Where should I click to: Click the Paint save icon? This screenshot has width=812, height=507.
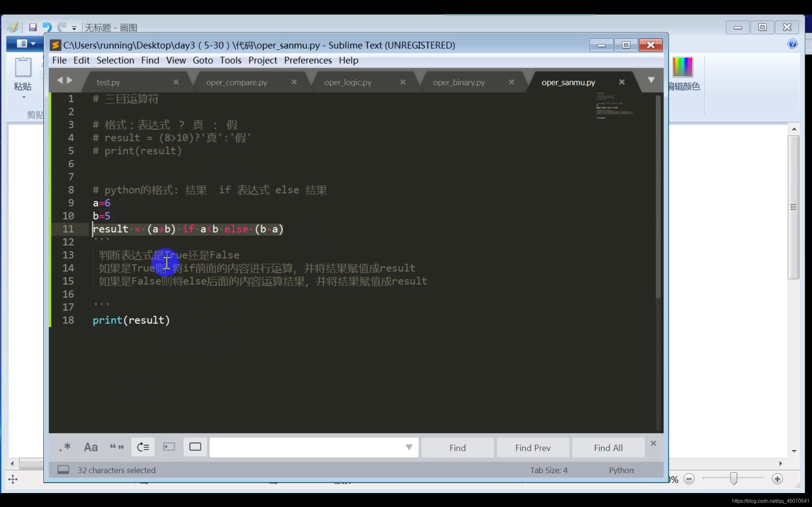tap(33, 27)
